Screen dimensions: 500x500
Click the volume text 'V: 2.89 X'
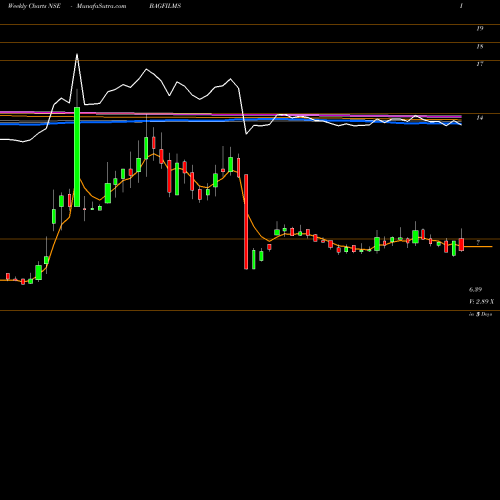click(x=482, y=301)
